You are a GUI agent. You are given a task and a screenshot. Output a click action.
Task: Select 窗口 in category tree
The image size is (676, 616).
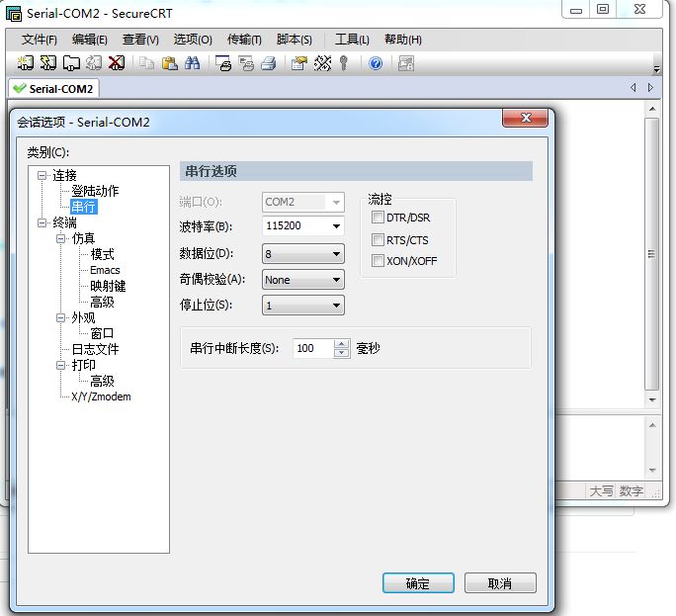point(102,333)
